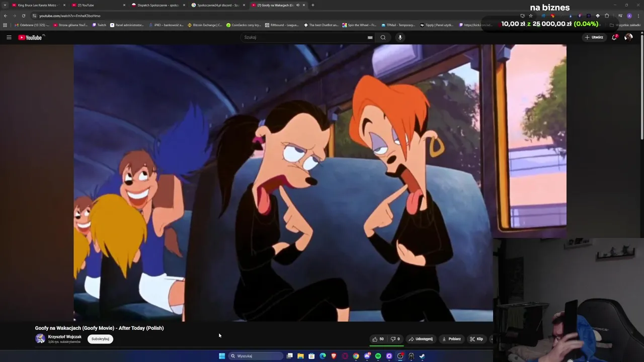Screen dimensions: 644x362
Task: Go to the YouTube home logo
Action: click(31, 37)
